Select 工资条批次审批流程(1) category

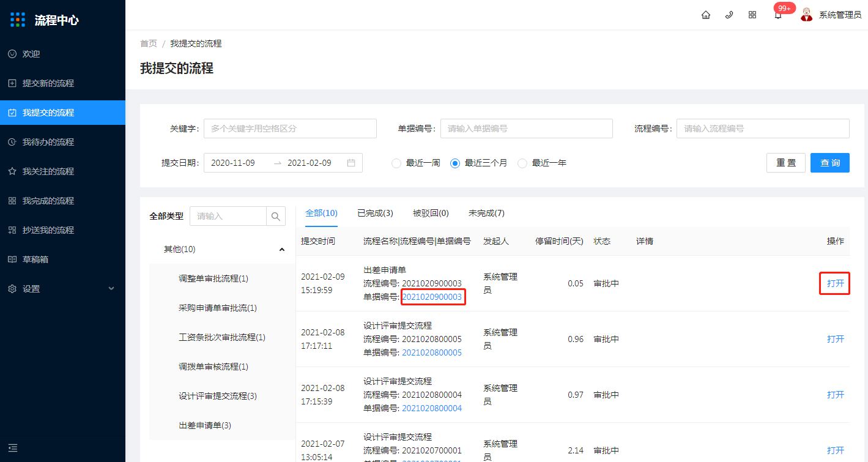222,337
